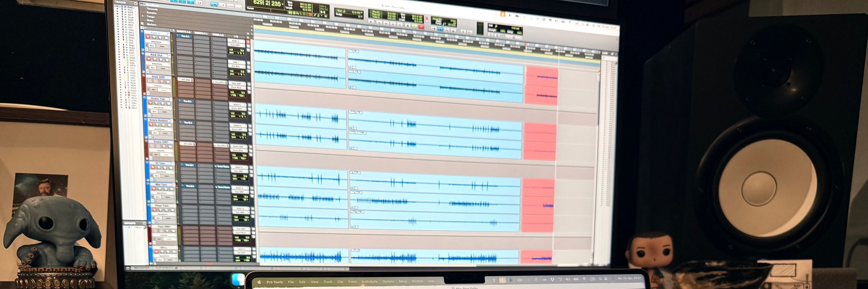Image resolution: width=868 pixels, height=289 pixels.
Task: Record-enable the Hi Tom track
Action: 153,168
